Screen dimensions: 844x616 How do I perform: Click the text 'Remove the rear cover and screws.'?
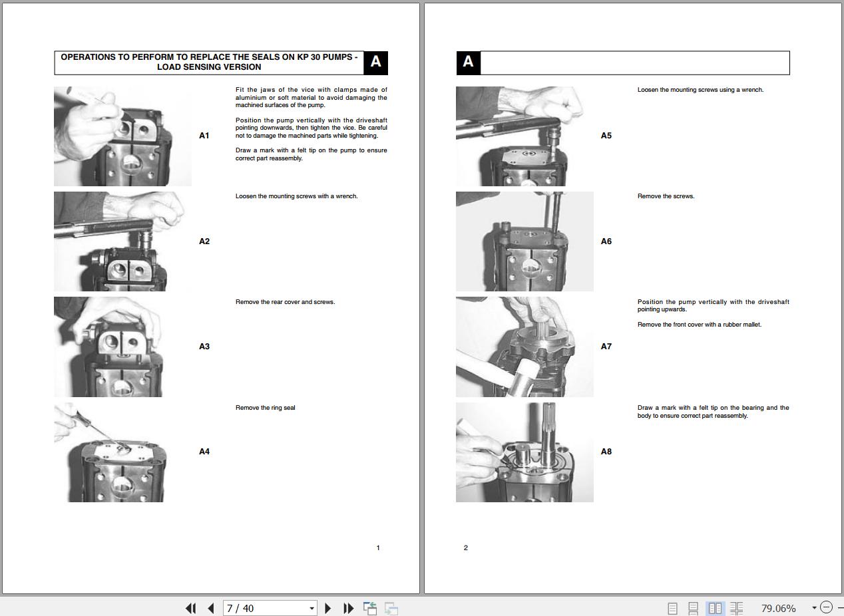pyautogui.click(x=285, y=302)
